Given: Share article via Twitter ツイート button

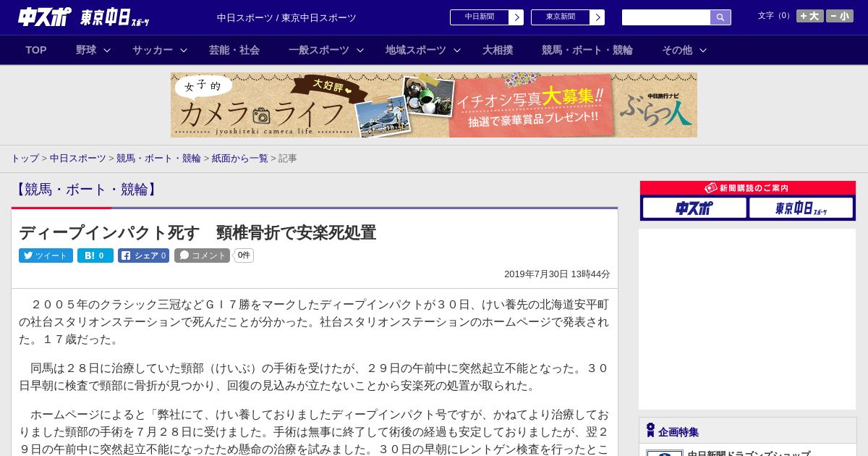Looking at the screenshot, I should point(46,256).
